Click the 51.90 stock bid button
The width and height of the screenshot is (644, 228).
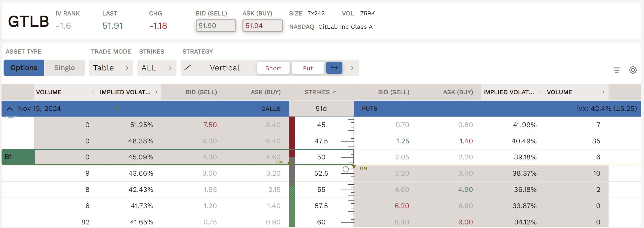point(216,26)
